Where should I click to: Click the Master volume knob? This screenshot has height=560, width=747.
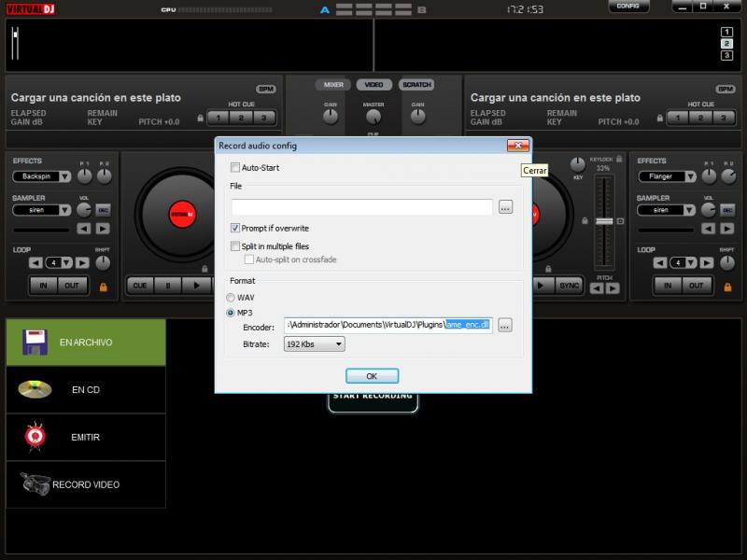[373, 117]
